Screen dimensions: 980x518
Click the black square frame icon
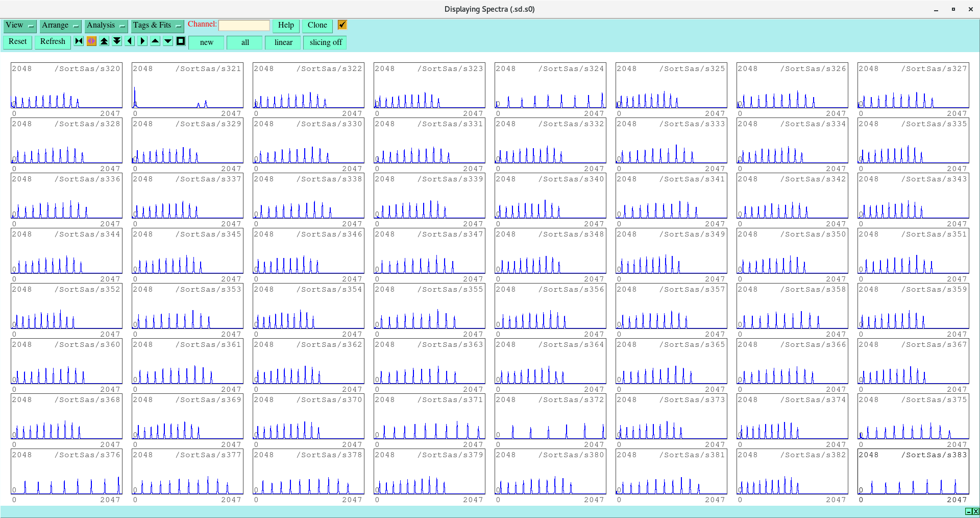181,41
